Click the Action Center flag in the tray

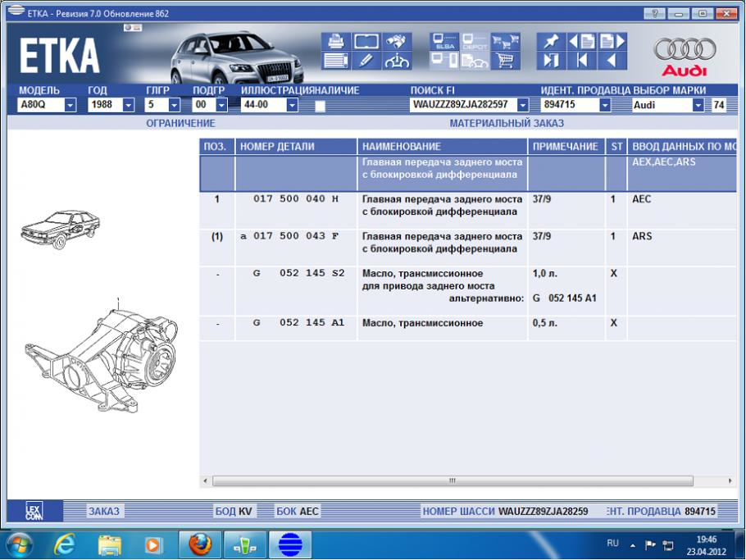click(650, 544)
